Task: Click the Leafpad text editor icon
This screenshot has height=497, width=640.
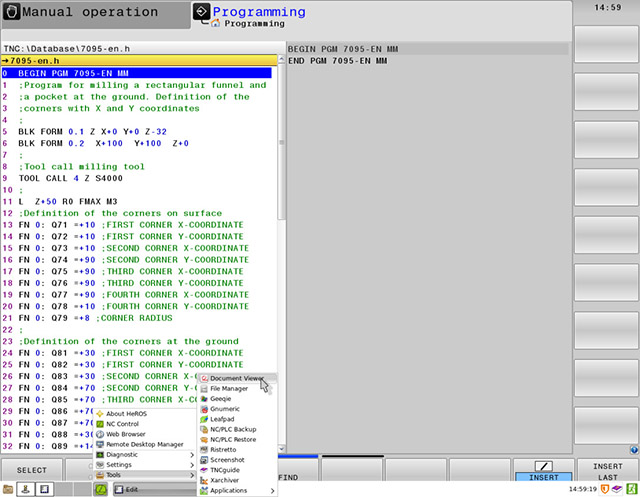Action: point(204,418)
